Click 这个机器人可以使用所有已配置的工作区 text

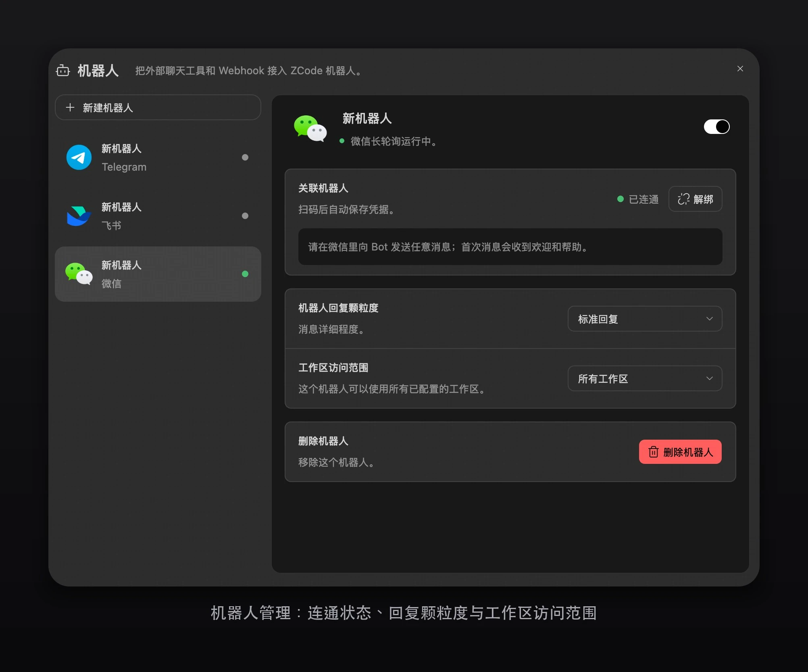(x=392, y=389)
